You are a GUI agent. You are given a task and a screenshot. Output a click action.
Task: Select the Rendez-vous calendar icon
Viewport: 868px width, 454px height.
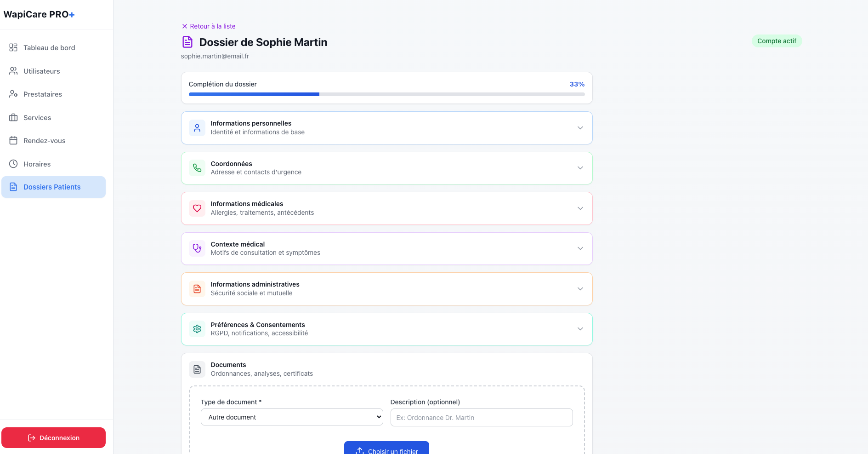[13, 140]
